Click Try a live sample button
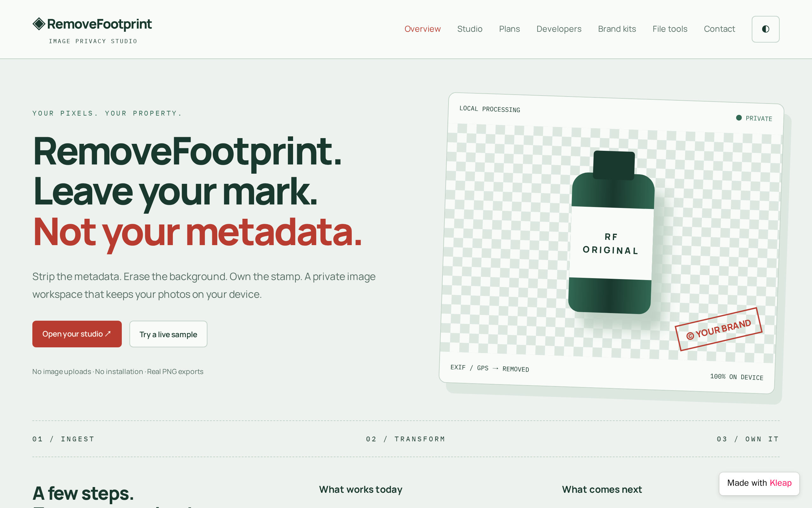The height and width of the screenshot is (508, 812). point(168,334)
